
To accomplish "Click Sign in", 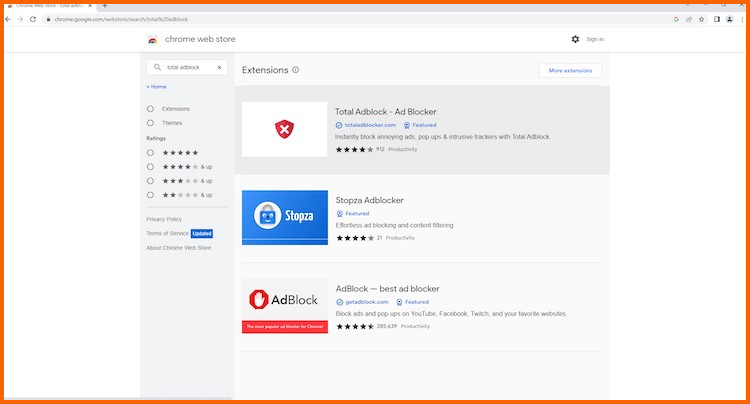I will click(595, 39).
